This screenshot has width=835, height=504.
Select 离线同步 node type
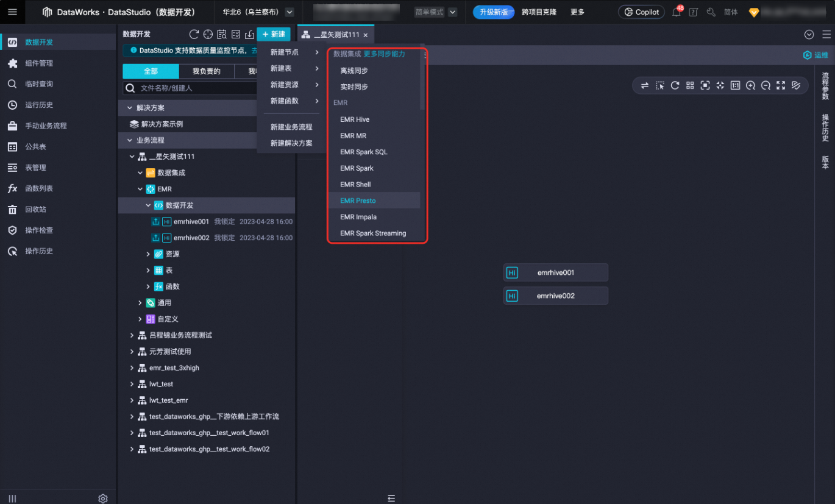click(x=374, y=71)
